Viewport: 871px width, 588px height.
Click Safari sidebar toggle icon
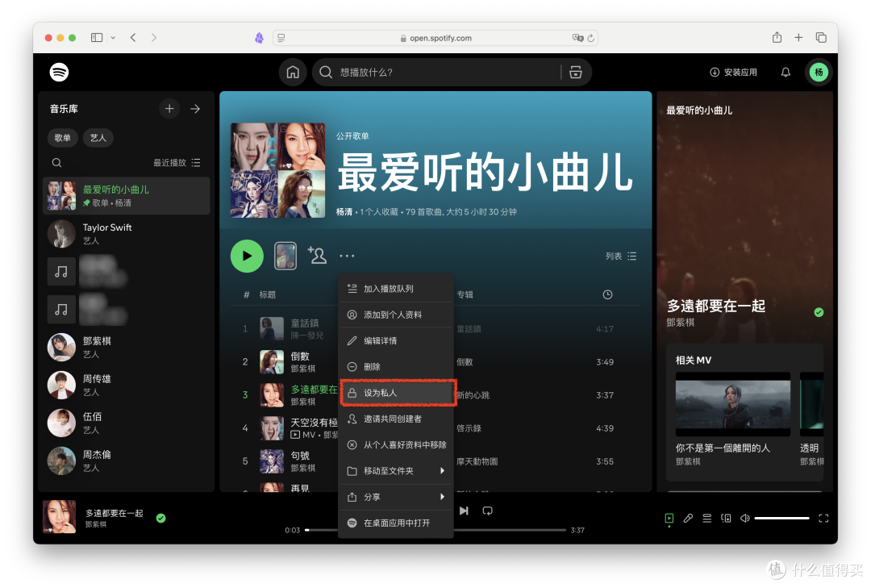pyautogui.click(x=97, y=37)
